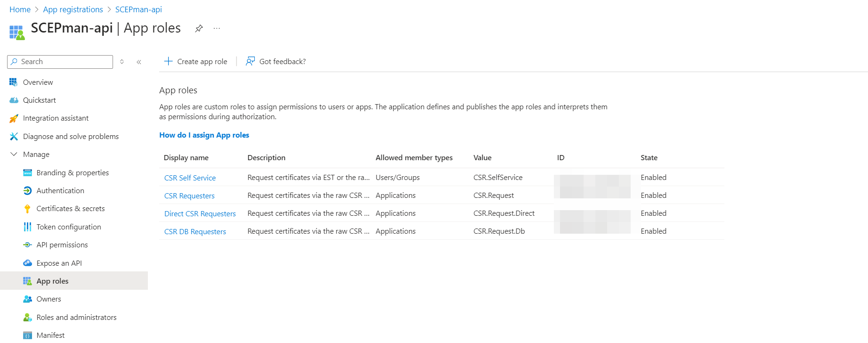Click the Certificates & secrets key icon
This screenshot has width=868, height=343.
click(x=27, y=209)
